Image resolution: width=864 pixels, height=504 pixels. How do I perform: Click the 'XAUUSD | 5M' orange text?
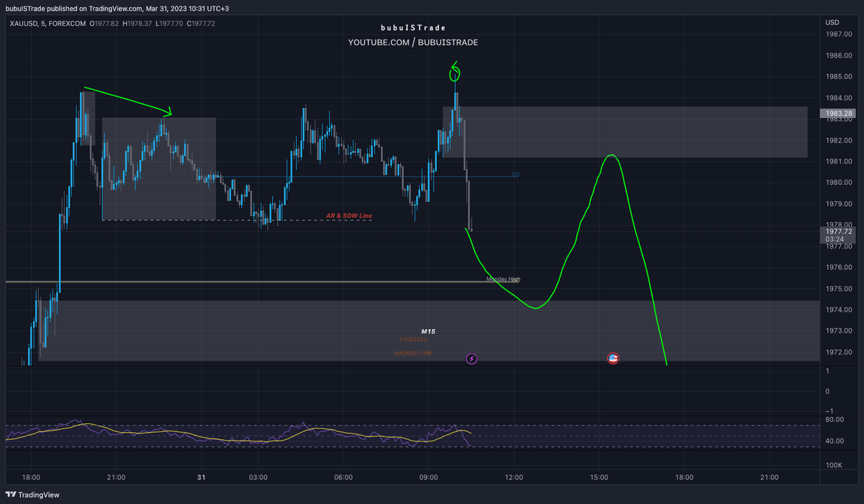click(x=413, y=353)
